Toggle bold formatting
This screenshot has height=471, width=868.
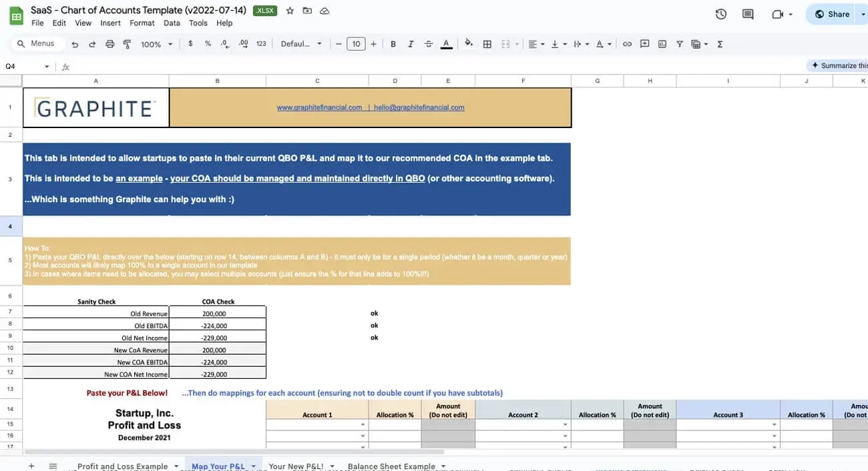point(393,44)
